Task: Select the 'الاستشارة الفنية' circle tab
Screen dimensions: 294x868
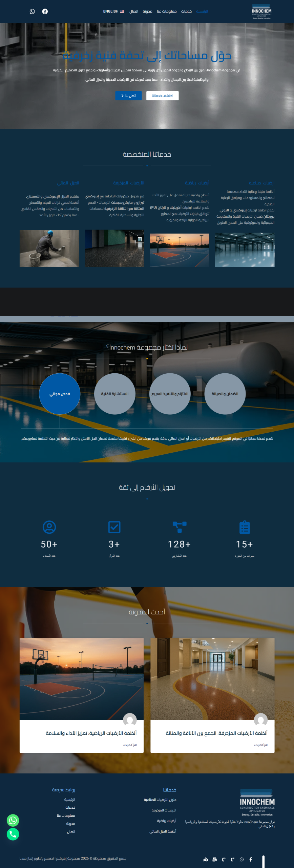Action: coord(115,394)
